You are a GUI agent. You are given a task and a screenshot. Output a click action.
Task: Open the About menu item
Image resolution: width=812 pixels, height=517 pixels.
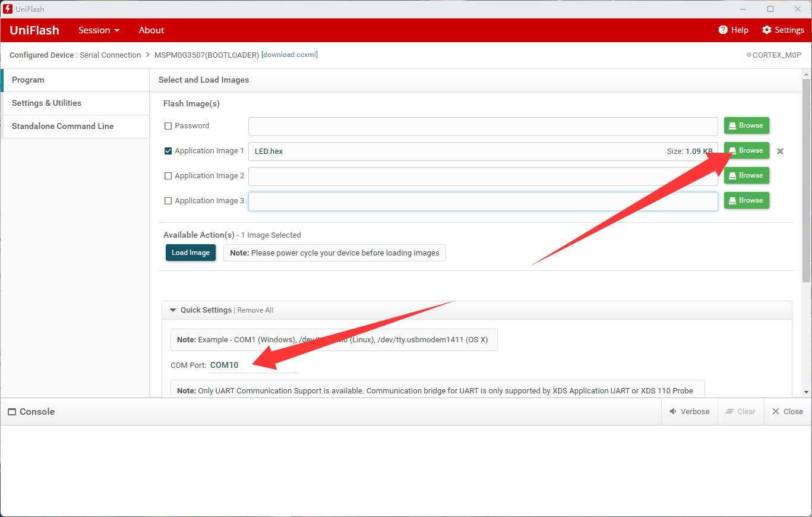point(151,30)
